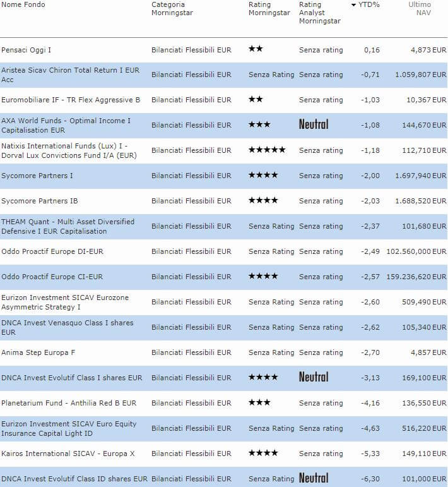The image size is (448, 487).
Task: Sort by Rating Analyst Morningstar header
Action: (319, 13)
